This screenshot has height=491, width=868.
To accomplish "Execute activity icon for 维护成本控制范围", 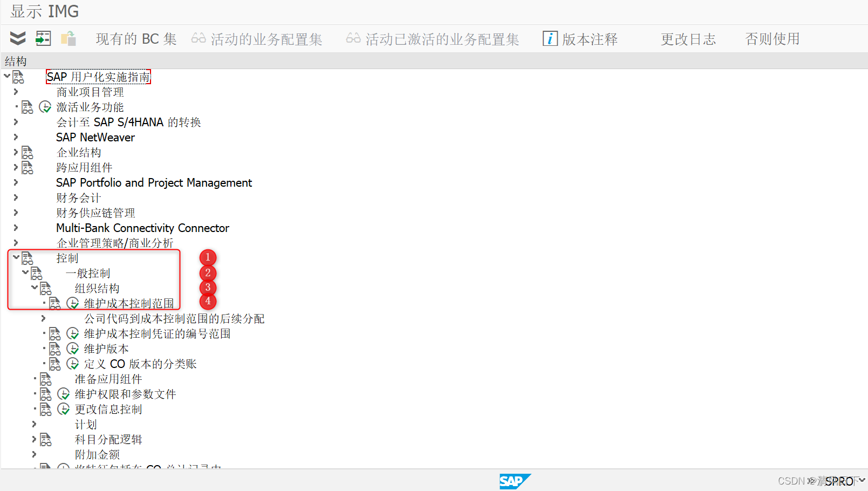I will (x=73, y=304).
